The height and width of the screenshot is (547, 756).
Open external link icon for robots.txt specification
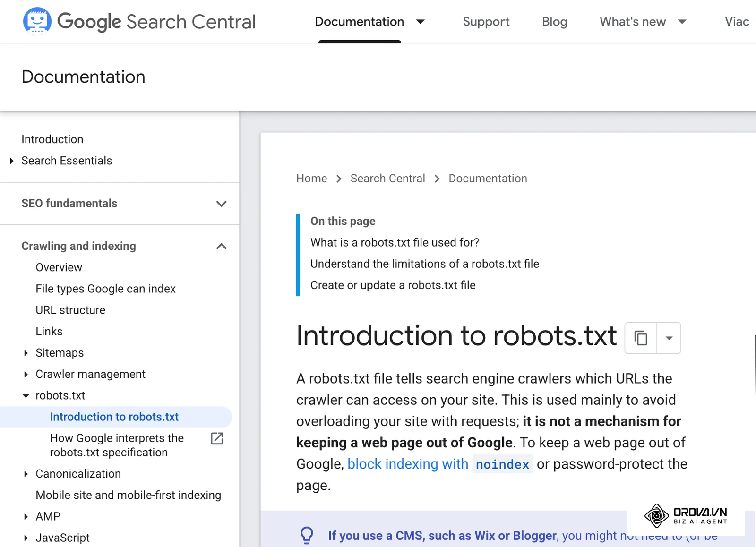[217, 438]
